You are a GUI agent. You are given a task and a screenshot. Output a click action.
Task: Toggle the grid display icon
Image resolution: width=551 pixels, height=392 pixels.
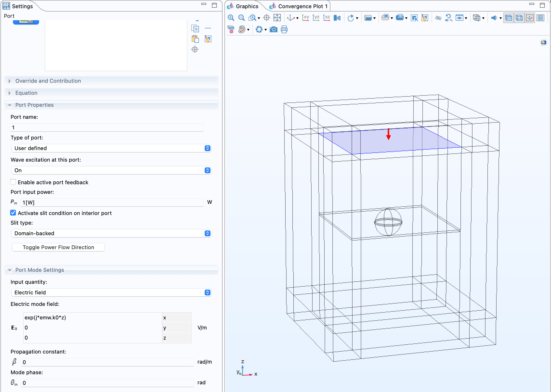click(x=540, y=18)
